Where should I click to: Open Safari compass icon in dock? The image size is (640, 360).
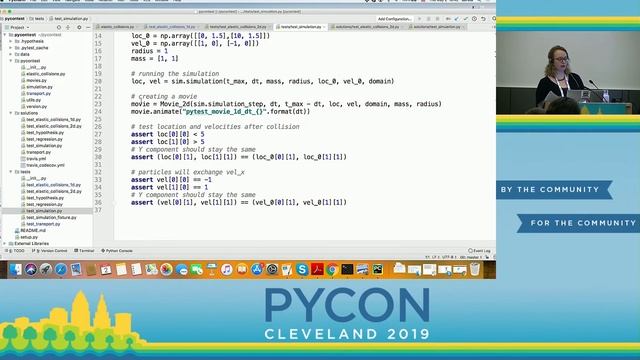click(61, 270)
